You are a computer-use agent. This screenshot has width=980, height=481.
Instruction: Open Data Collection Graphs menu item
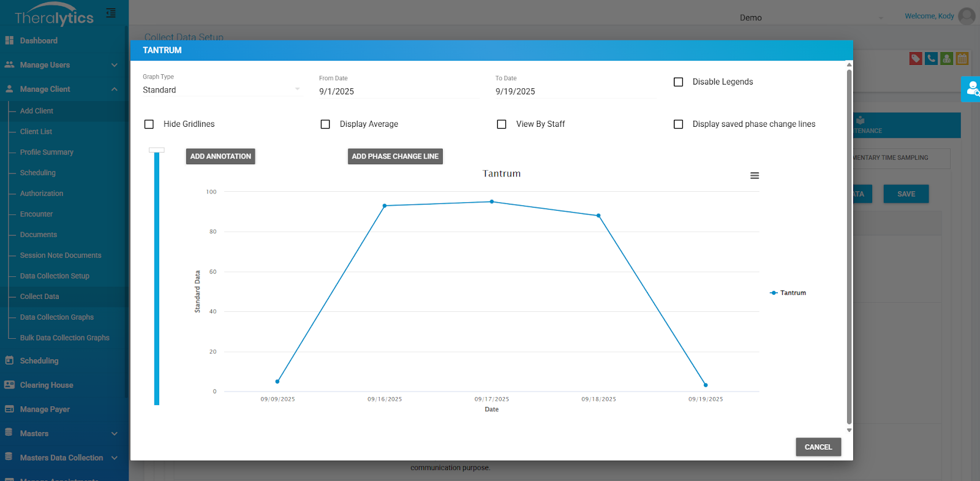click(x=57, y=317)
